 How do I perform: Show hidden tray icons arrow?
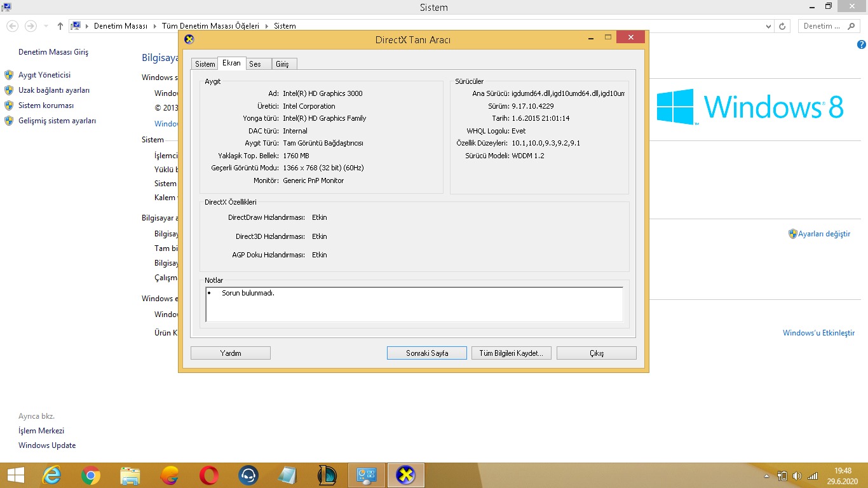[x=767, y=476]
